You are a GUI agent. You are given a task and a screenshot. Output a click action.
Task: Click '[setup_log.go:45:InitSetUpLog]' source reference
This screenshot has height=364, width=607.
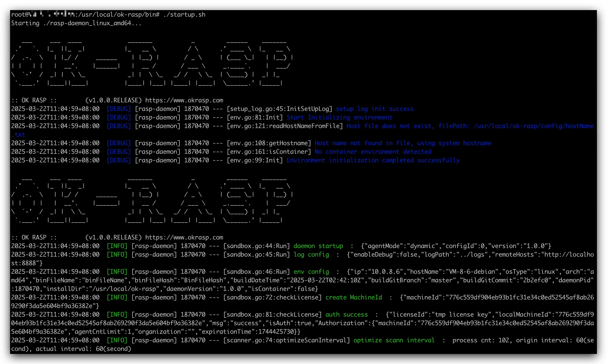pyautogui.click(x=280, y=109)
